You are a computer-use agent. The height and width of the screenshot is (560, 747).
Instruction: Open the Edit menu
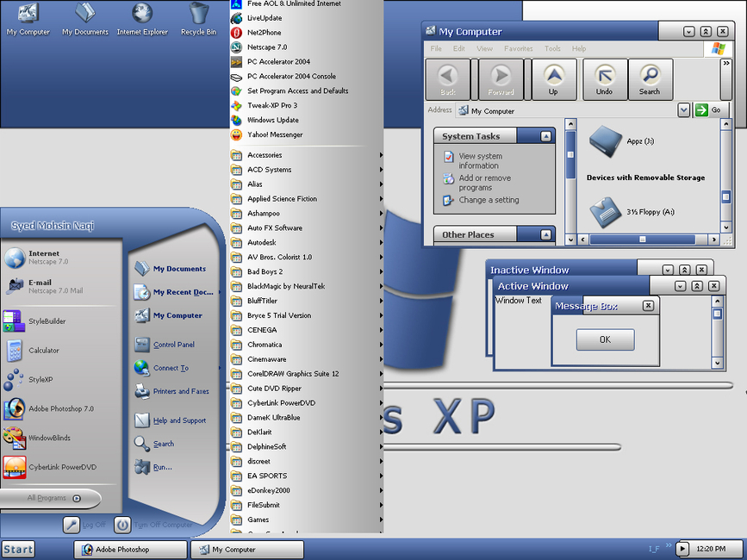point(458,48)
